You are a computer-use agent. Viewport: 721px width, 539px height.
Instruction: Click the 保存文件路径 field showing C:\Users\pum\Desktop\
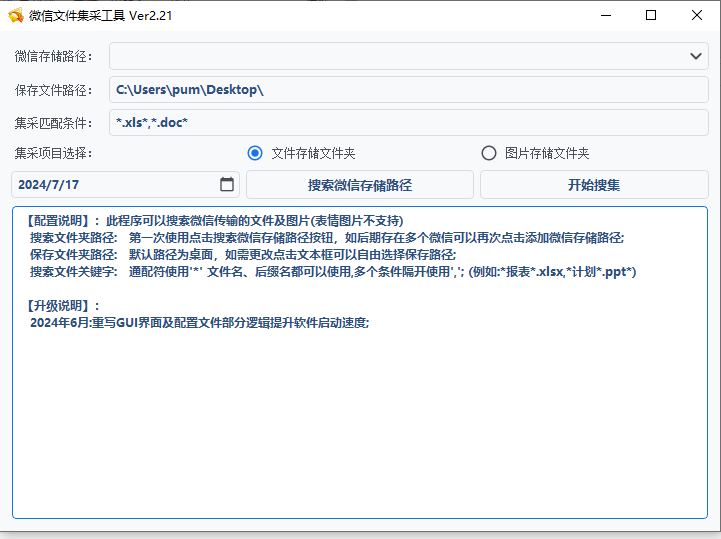click(x=408, y=90)
